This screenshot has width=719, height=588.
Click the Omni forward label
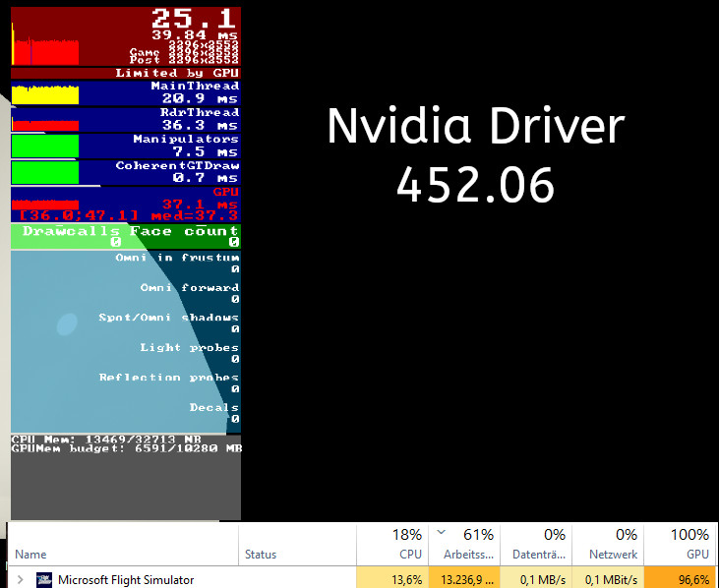tap(190, 287)
